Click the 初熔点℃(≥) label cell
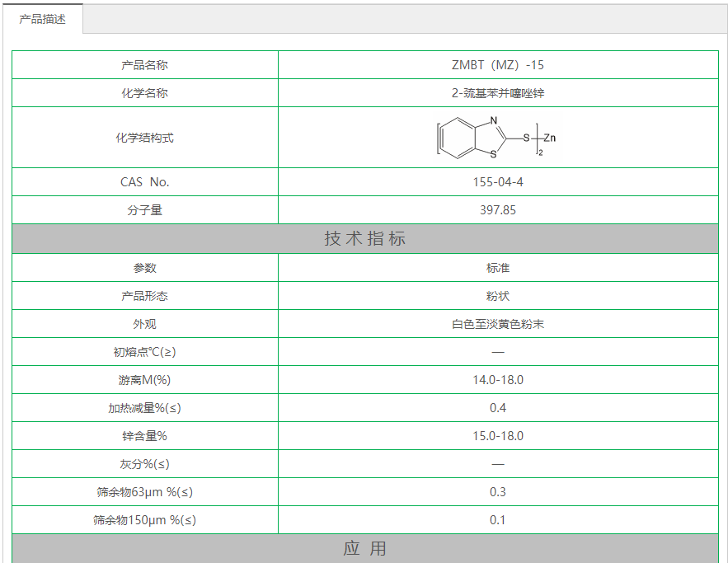Viewport: 728px width, 563px height. pos(144,352)
